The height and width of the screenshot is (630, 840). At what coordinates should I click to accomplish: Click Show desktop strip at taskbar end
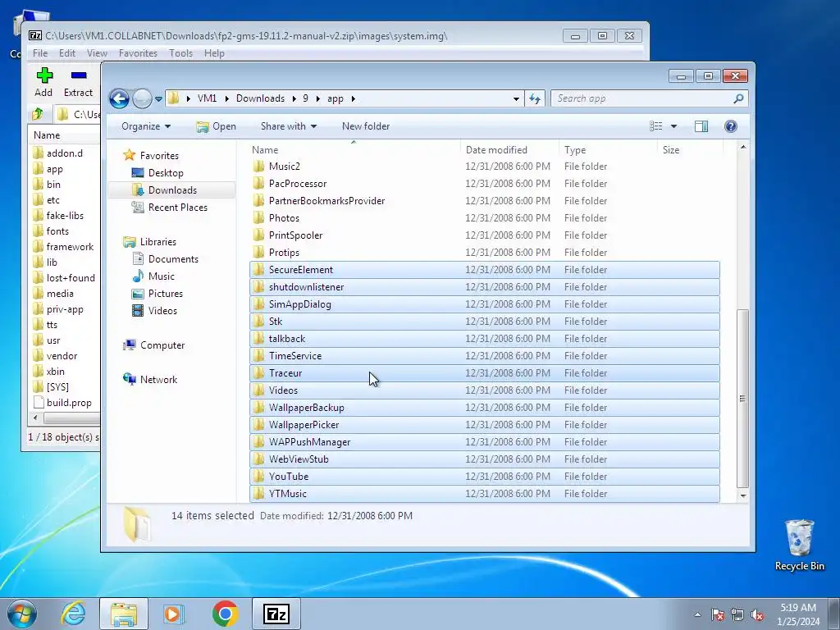coord(834,614)
